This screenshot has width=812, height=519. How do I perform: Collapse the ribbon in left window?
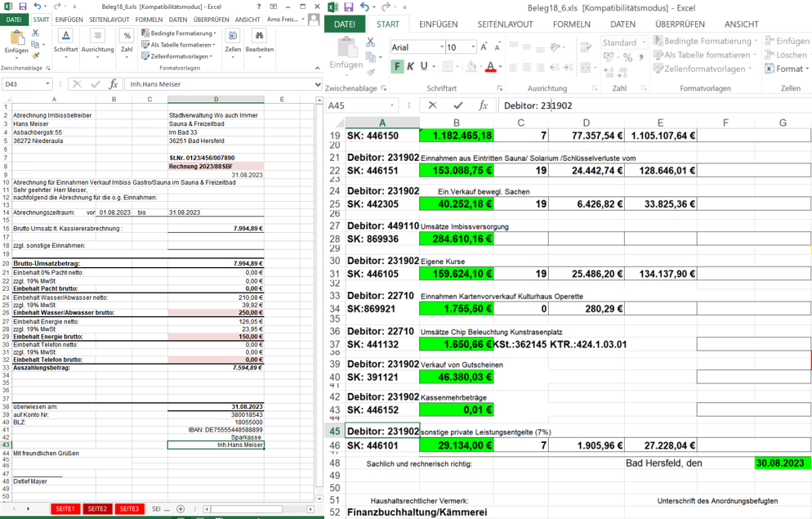tap(317, 68)
